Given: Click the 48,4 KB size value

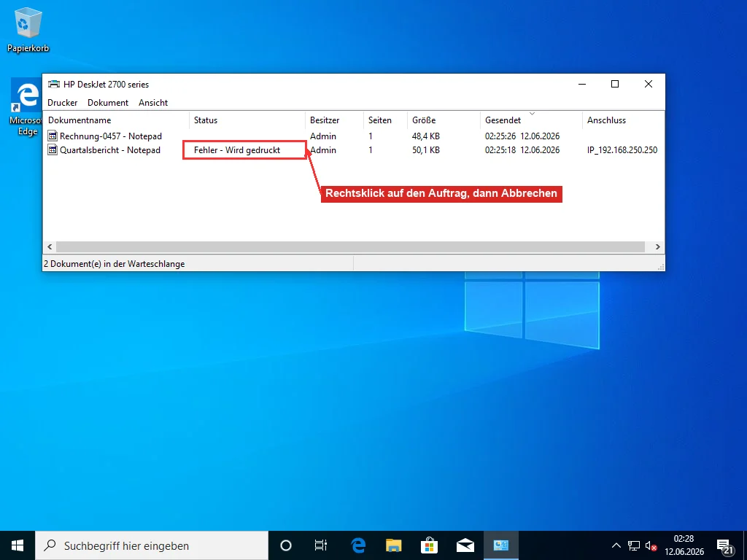Looking at the screenshot, I should coord(425,136).
